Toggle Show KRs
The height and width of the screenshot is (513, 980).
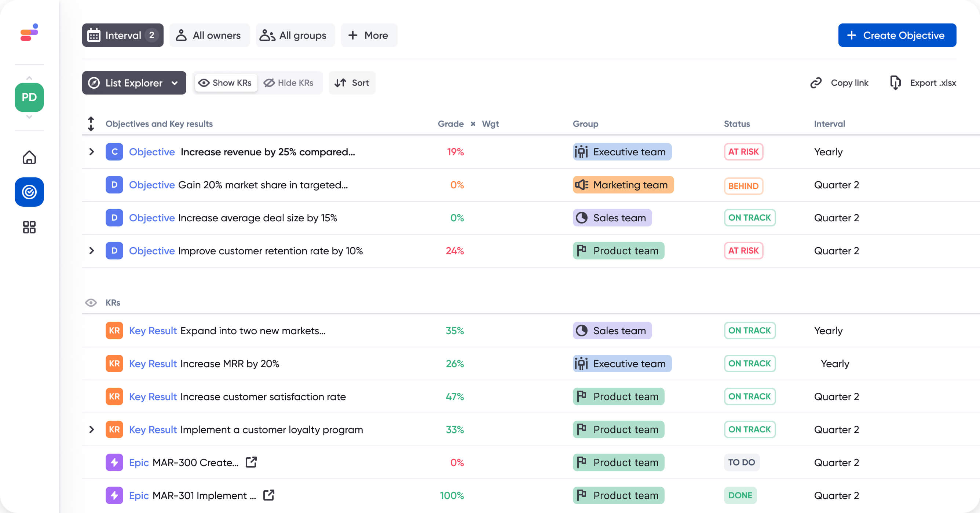pos(226,83)
